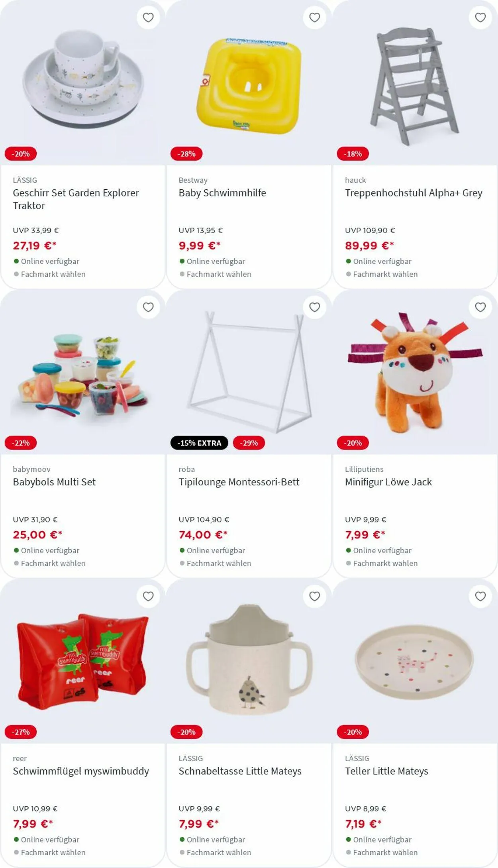
Task: Add Geschirr Set Garden Explorer to wishlist
Action: [x=148, y=18]
